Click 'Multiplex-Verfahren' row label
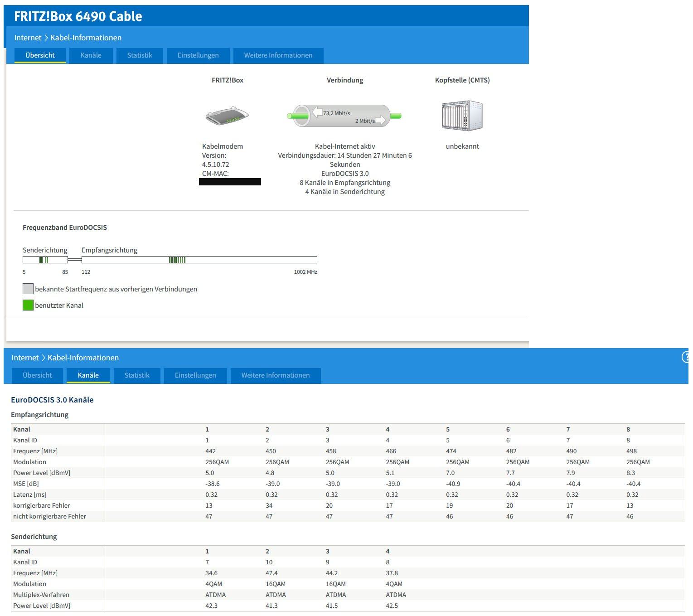Screen dimensions: 693x616 coord(41,595)
